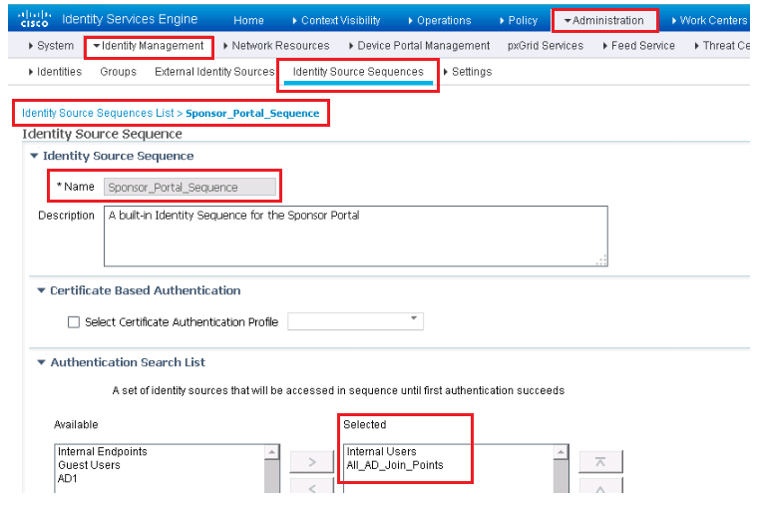Expand the System submenu

[51, 45]
